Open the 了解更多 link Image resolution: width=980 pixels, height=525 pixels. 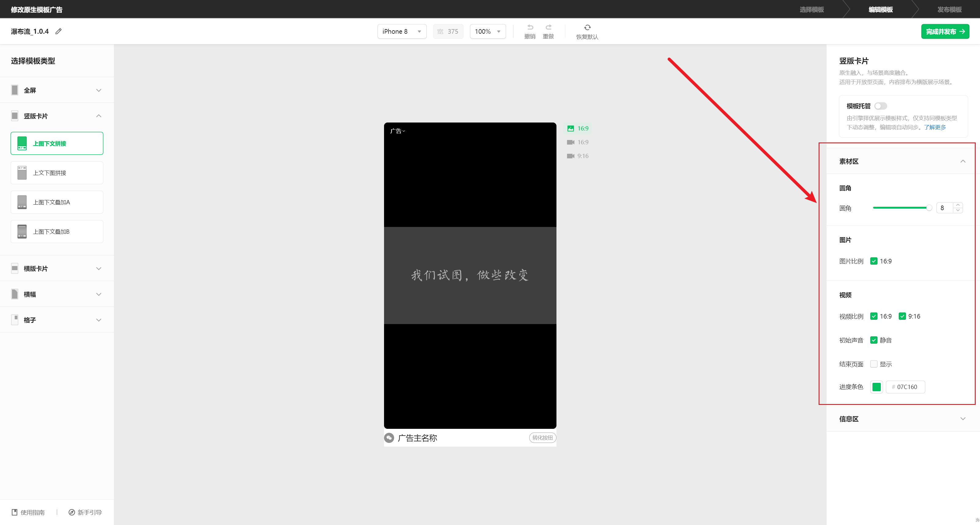click(935, 127)
